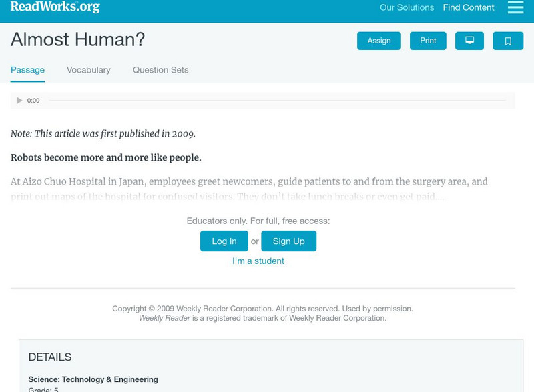Screen dimensions: 534x392
Task: Click the Science: Technology & Engineering details text
Action: [x=93, y=379]
